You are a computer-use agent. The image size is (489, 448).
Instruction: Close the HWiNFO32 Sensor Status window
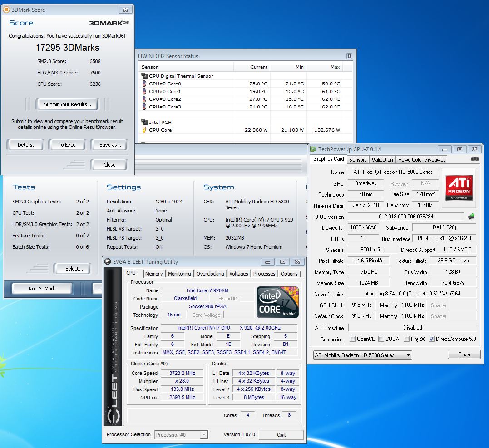pos(349,56)
